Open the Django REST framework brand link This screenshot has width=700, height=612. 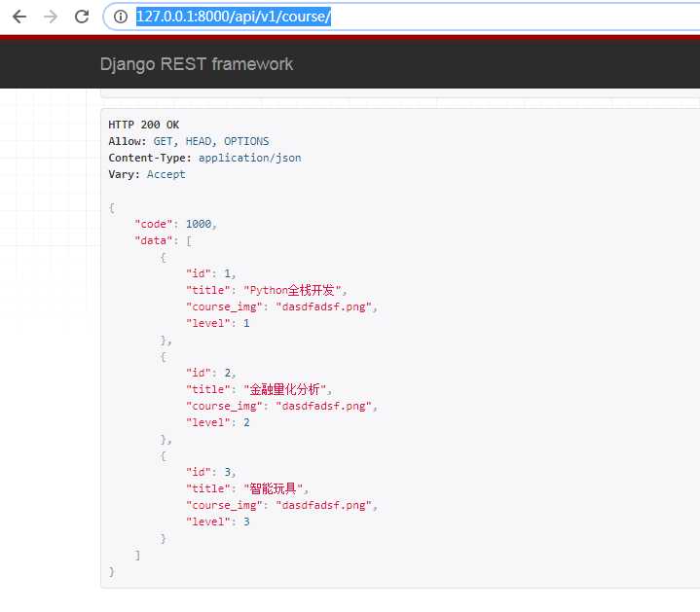pyautogui.click(x=197, y=64)
